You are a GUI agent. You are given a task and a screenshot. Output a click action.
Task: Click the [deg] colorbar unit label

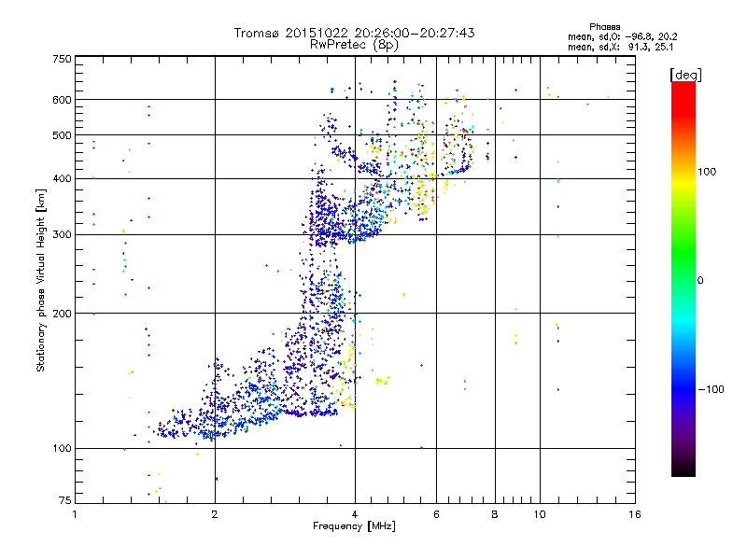(x=685, y=75)
